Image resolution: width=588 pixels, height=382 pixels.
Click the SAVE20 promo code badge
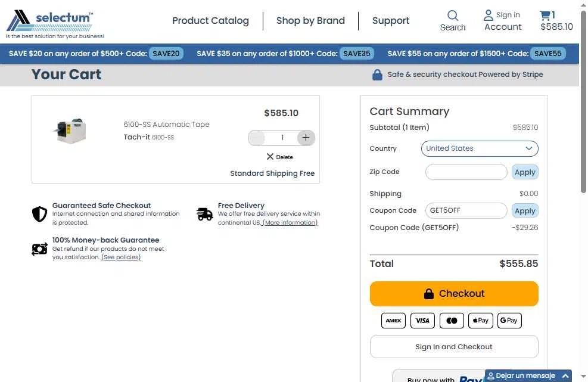(x=166, y=53)
